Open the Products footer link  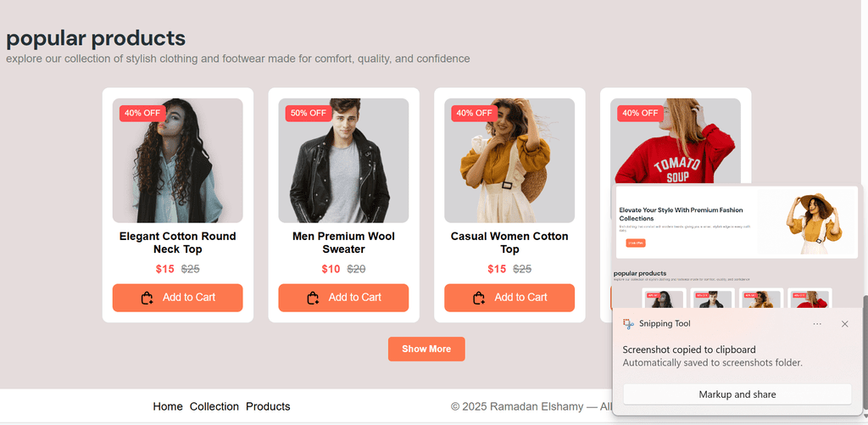268,406
